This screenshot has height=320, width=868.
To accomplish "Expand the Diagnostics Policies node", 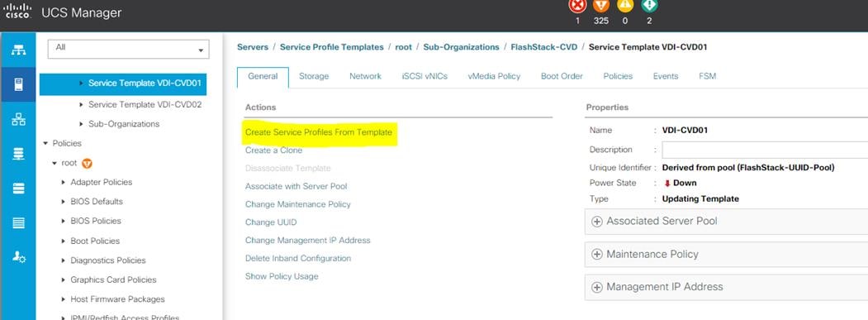I will pyautogui.click(x=64, y=260).
